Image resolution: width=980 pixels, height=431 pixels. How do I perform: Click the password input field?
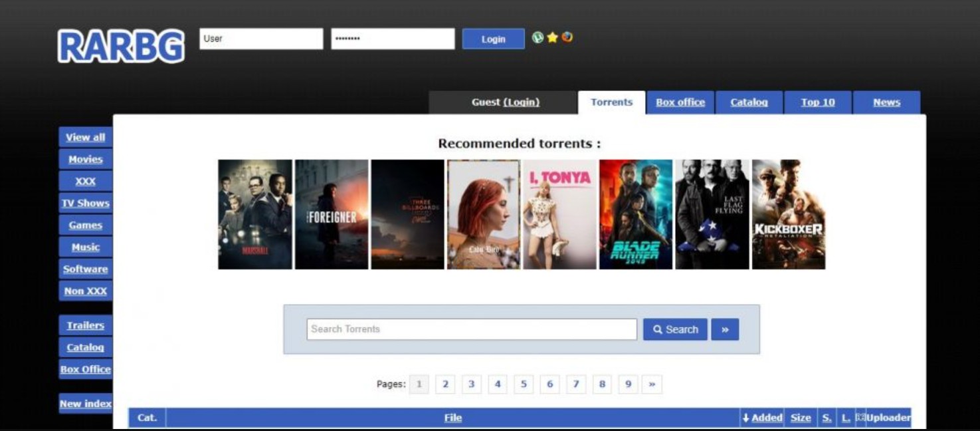[393, 39]
